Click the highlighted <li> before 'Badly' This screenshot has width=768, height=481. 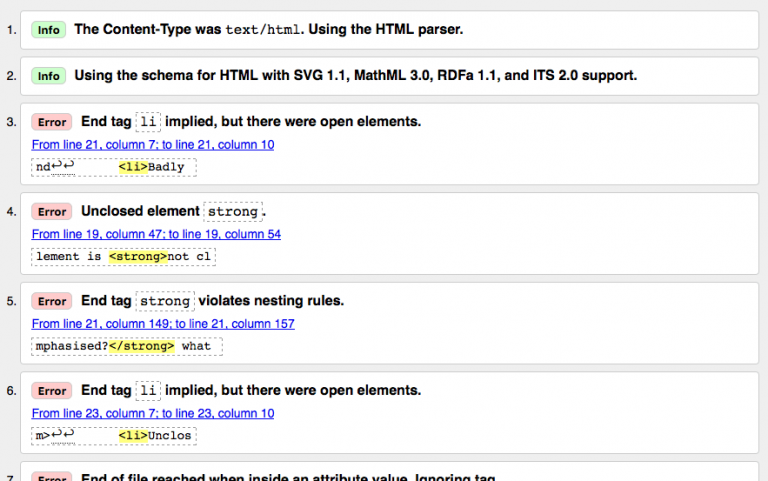[132, 167]
